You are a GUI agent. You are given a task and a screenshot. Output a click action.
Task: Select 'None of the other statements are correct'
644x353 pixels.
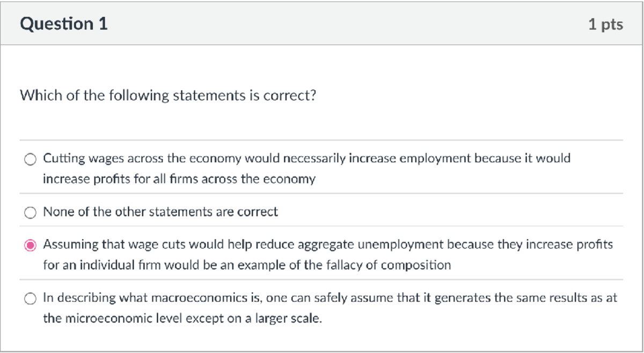point(30,212)
